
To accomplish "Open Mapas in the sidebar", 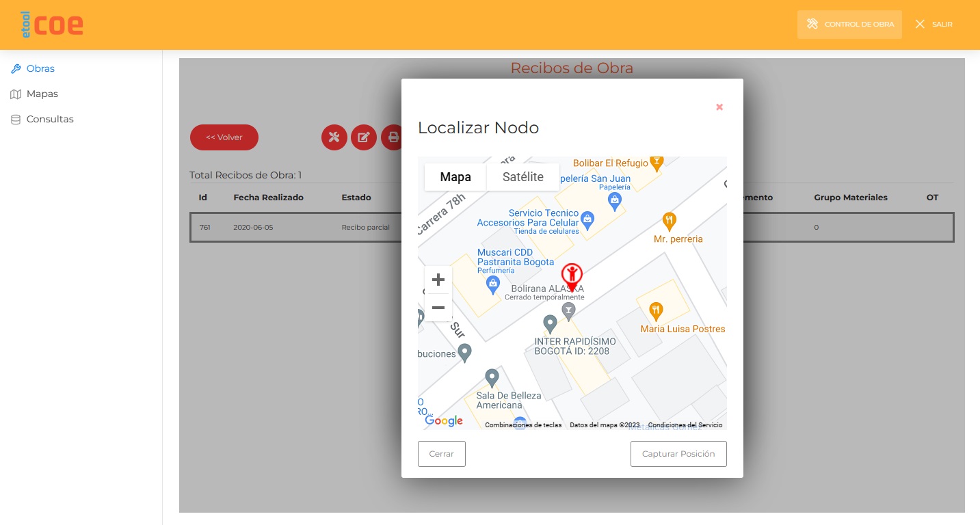I will (x=42, y=94).
